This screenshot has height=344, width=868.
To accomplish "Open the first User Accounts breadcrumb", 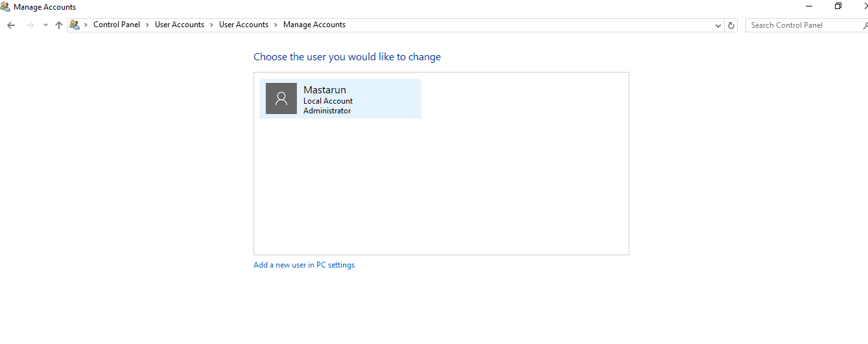I will (x=180, y=25).
